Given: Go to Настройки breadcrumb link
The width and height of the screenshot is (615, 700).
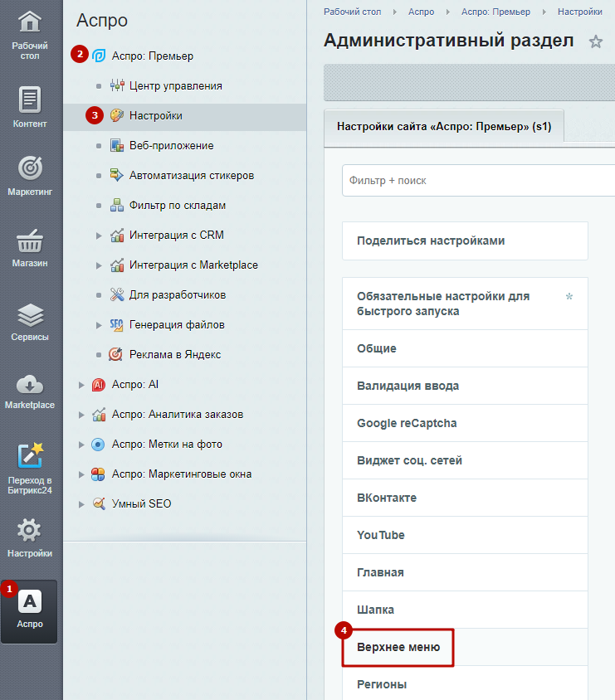Looking at the screenshot, I should pyautogui.click(x=579, y=12).
